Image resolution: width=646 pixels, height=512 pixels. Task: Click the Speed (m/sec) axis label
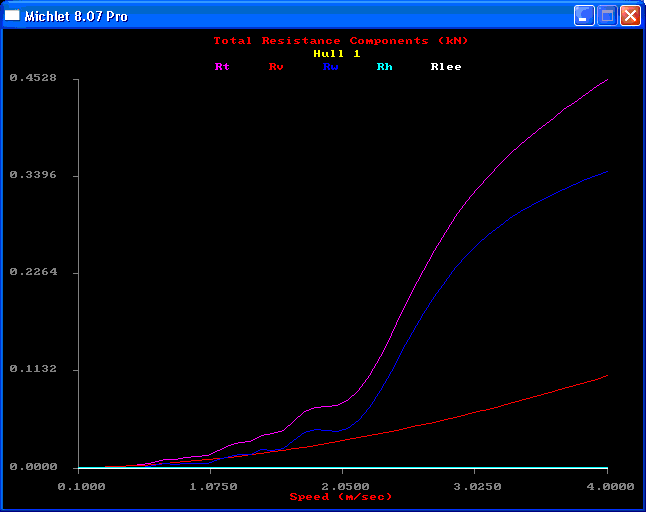340,497
